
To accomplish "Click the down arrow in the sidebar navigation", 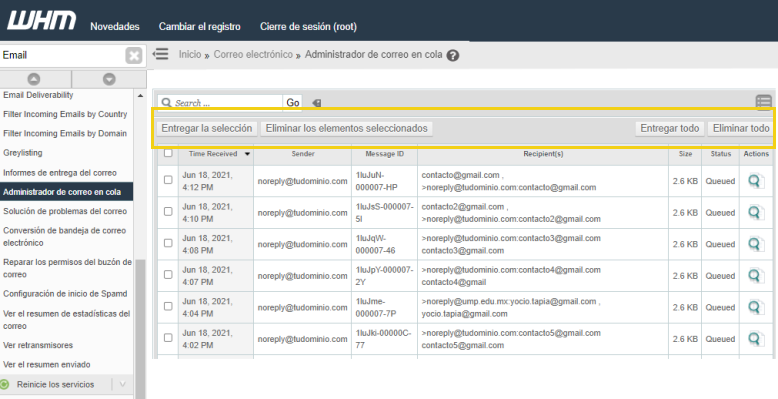I will click(109, 79).
